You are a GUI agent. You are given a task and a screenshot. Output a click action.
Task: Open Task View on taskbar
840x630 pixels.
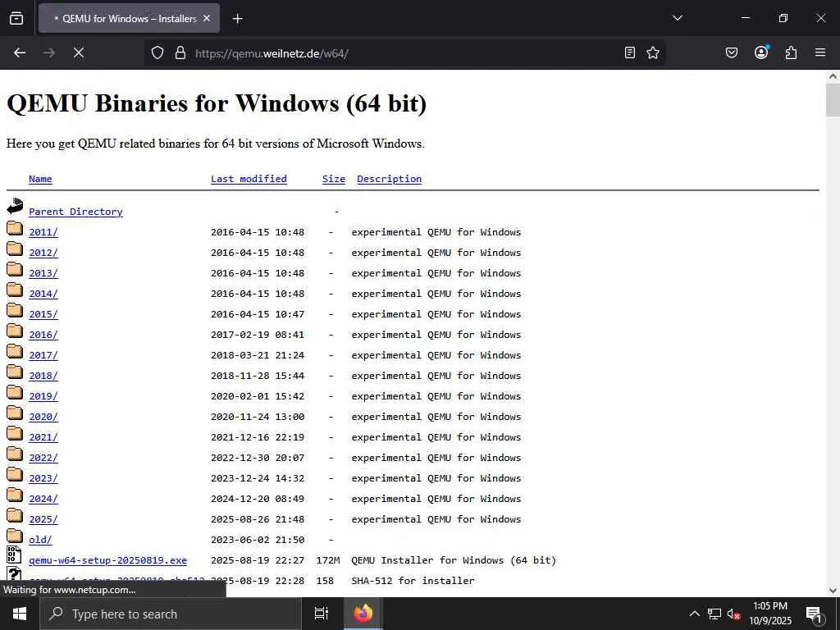(x=322, y=614)
